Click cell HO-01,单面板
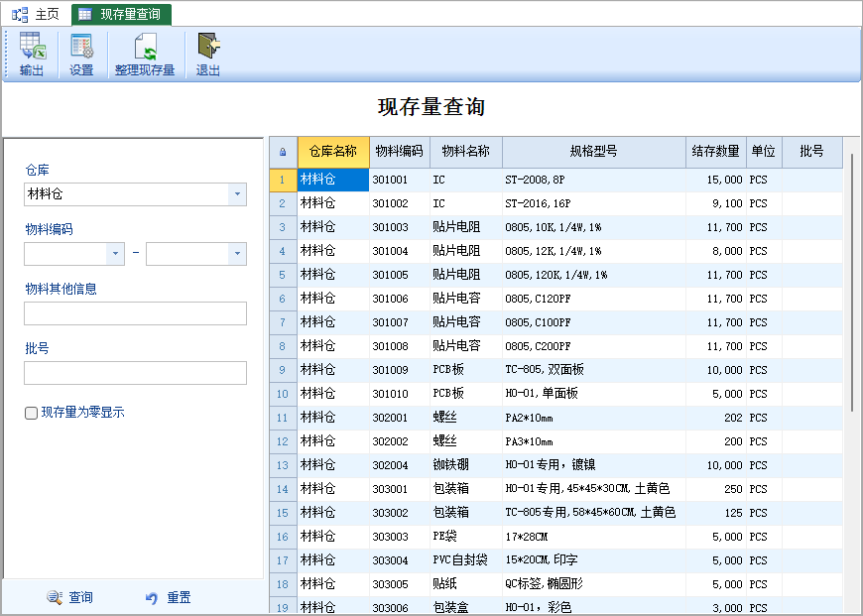Viewport: 863px width, 616px height. click(x=594, y=394)
